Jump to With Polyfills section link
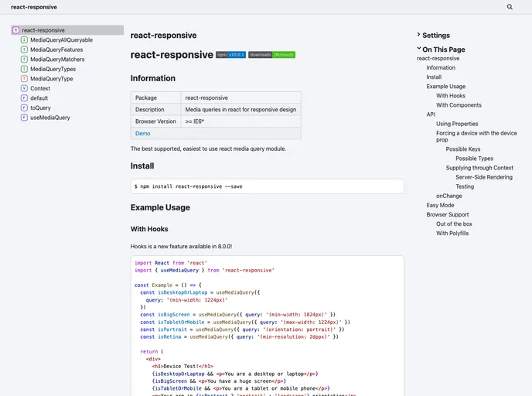Image resolution: width=532 pixels, height=396 pixels. (452, 233)
